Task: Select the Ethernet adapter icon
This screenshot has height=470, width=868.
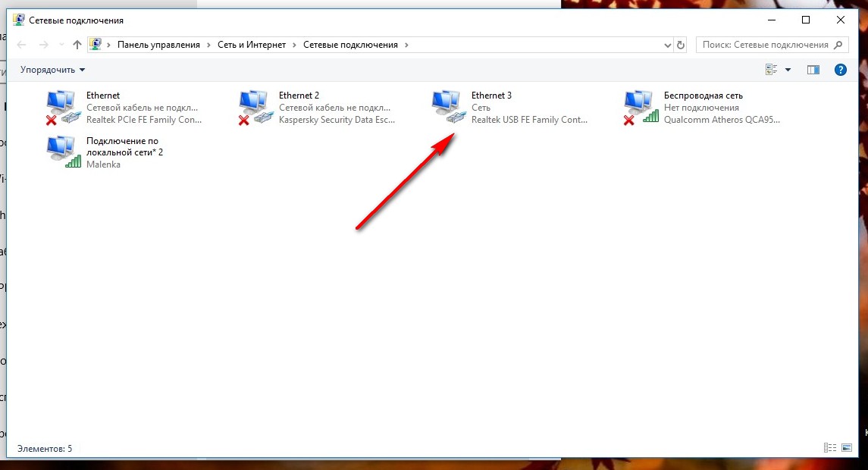Action: (x=64, y=108)
